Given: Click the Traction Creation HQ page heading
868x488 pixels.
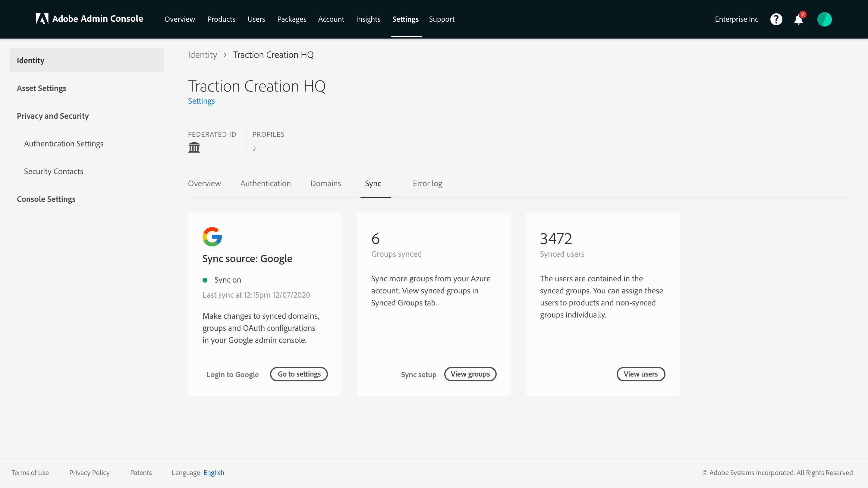Looking at the screenshot, I should click(257, 86).
